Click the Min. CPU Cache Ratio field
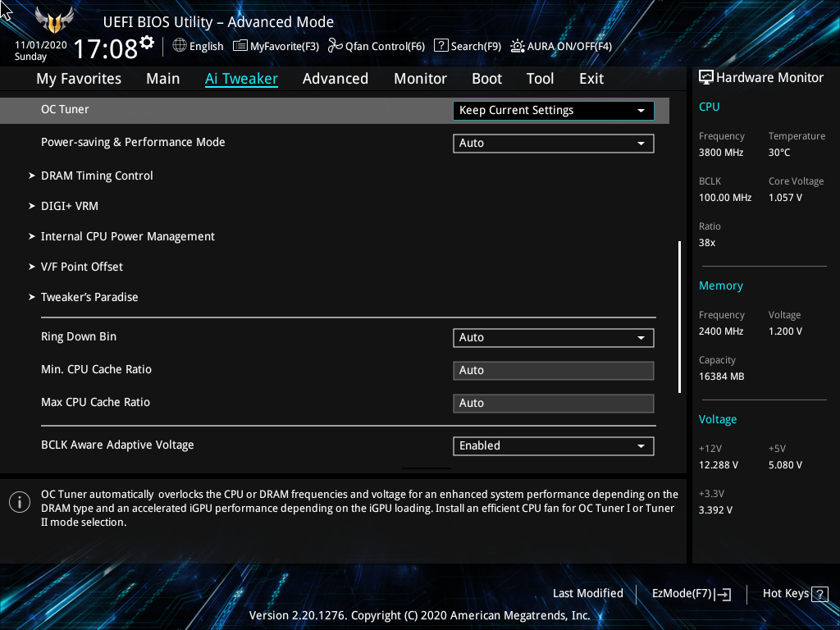This screenshot has height=630, width=840. (554, 370)
